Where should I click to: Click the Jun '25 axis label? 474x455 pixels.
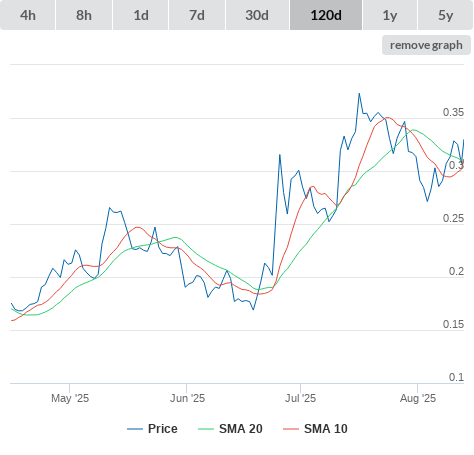coord(187,398)
